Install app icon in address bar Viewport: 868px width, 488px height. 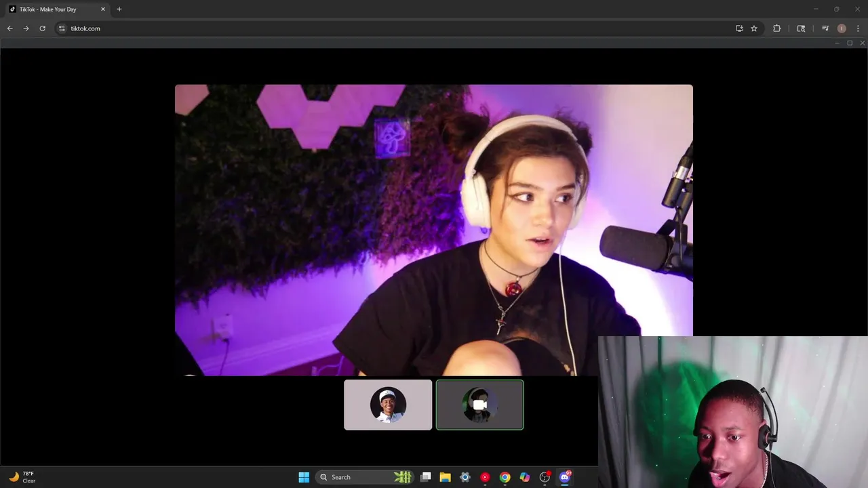739,28
